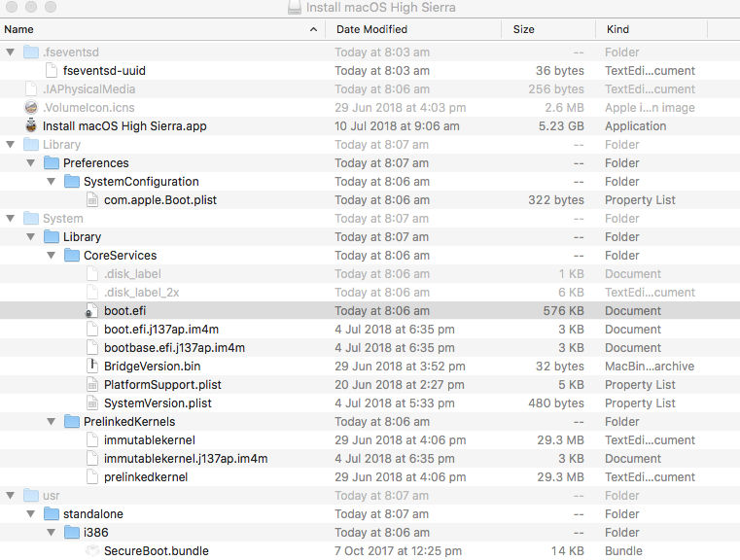Select the PlatformSupport.plist file icon
Viewport: 740px width, 560px height.
(x=92, y=384)
